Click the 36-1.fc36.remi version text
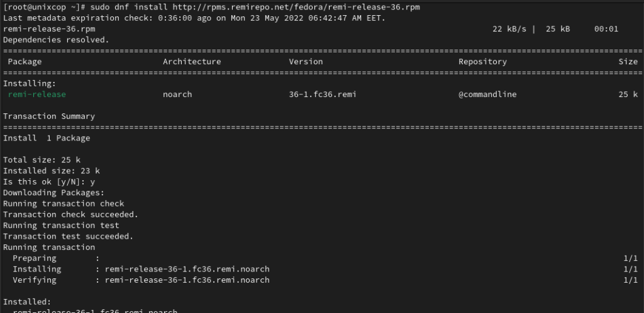This screenshot has width=644, height=313. (323, 94)
